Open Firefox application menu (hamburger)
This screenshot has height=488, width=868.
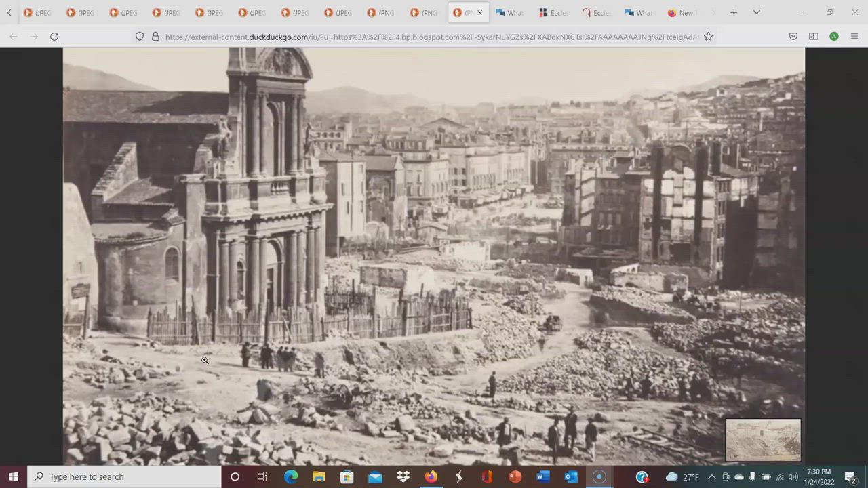coord(854,37)
